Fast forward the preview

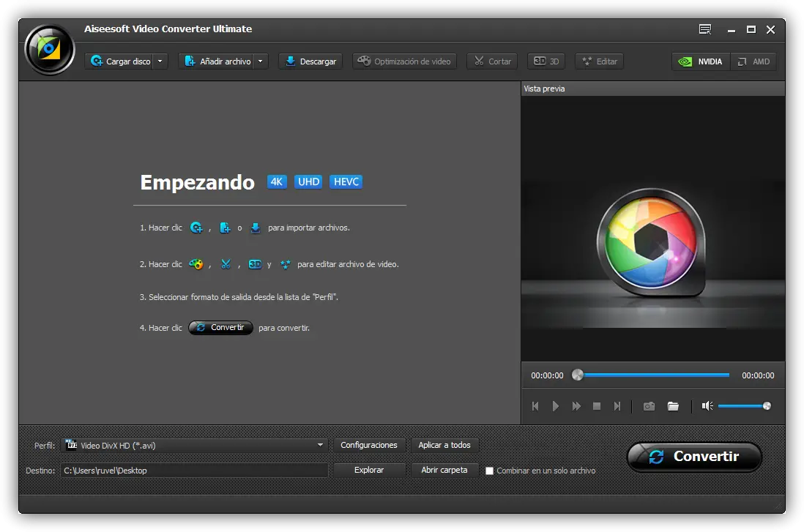[x=576, y=406]
